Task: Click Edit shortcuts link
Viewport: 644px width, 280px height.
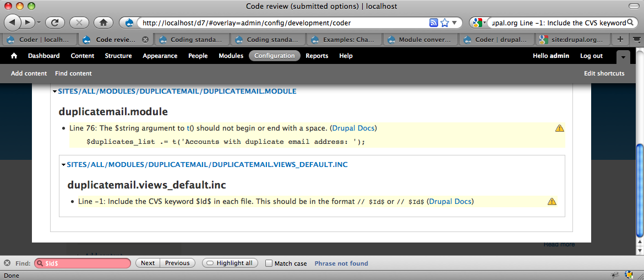Action: pyautogui.click(x=604, y=73)
